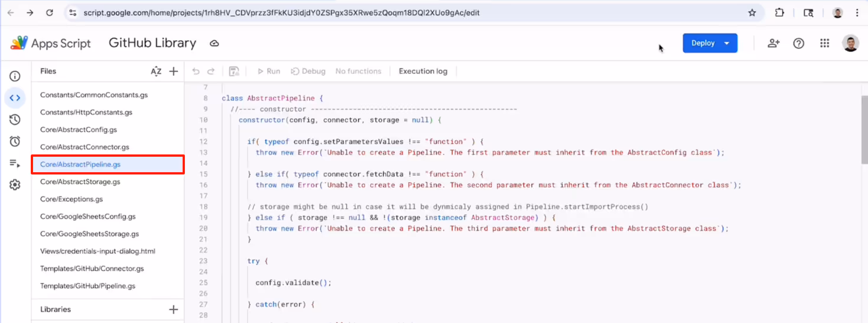868x323 pixels.
Task: Open the browser extensions menu
Action: coord(779,12)
